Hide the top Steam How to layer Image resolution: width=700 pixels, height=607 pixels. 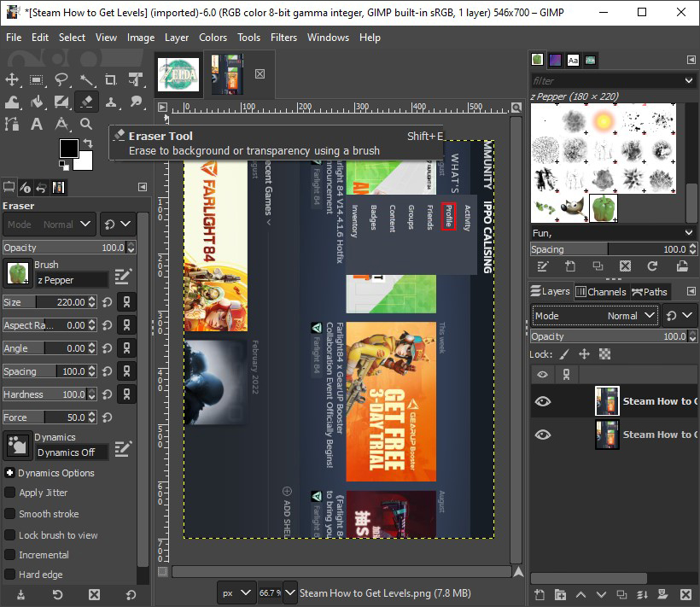click(x=542, y=401)
